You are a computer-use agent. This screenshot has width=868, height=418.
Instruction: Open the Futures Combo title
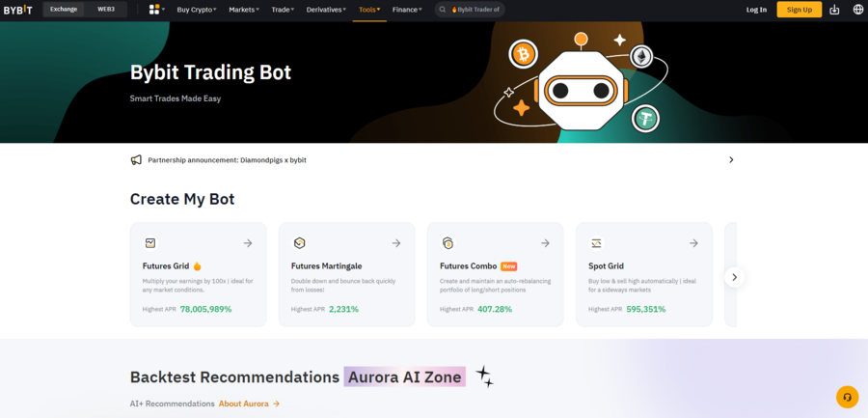click(469, 266)
